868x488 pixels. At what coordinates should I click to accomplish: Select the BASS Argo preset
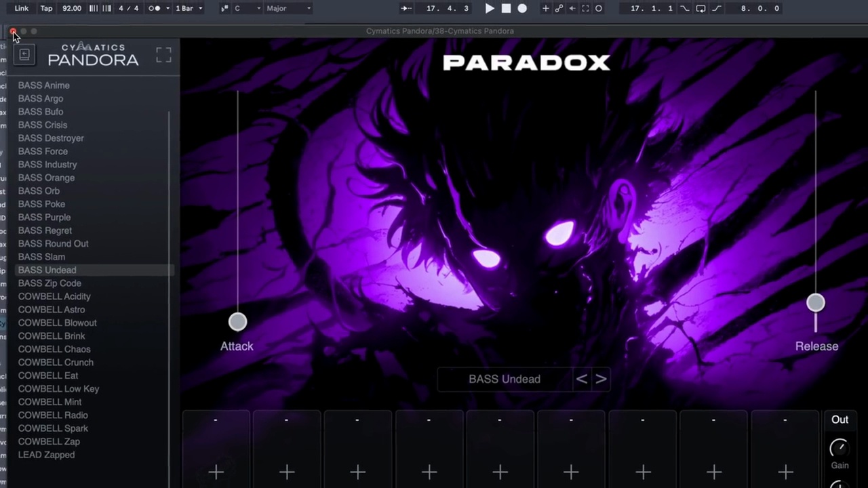coord(41,98)
